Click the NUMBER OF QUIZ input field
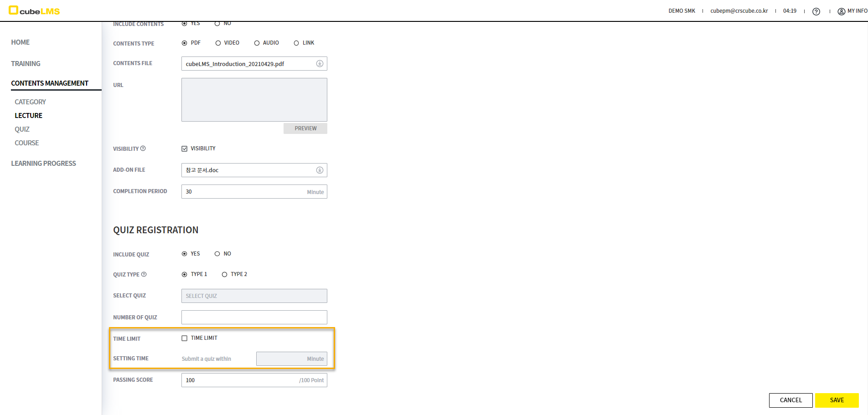Viewport: 868px width, 415px height. coord(254,318)
